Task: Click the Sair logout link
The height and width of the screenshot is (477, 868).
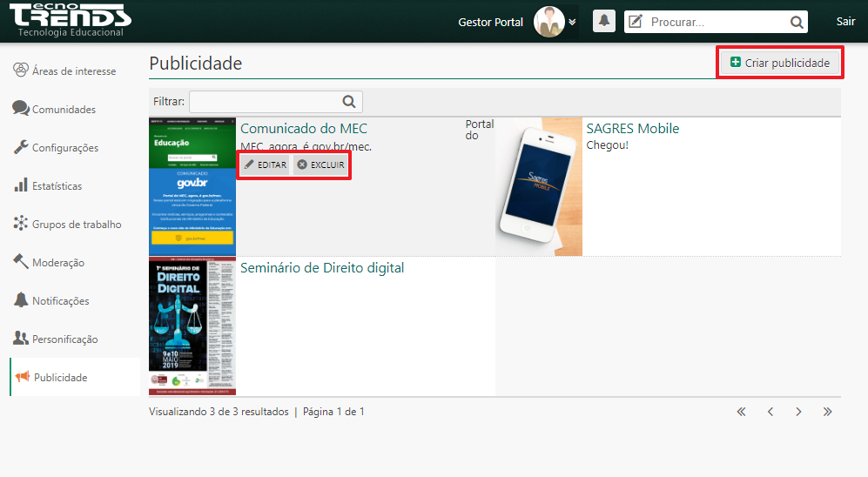Action: tap(845, 22)
